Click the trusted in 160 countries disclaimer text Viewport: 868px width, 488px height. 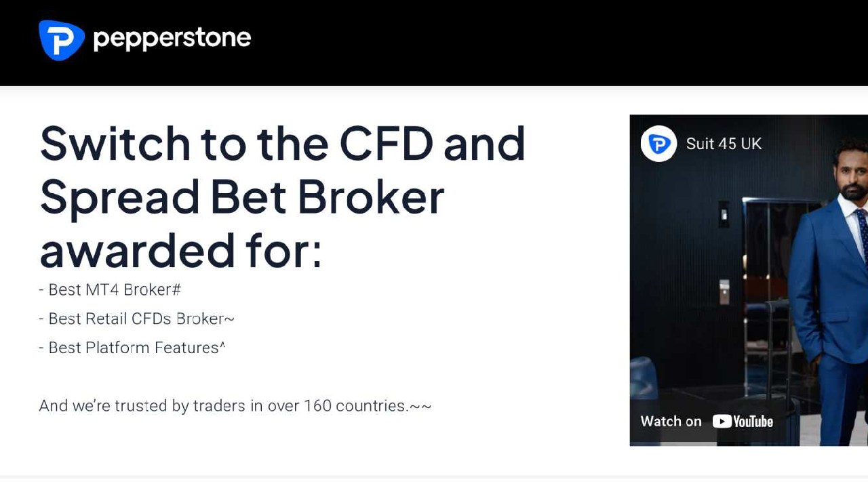[235, 405]
